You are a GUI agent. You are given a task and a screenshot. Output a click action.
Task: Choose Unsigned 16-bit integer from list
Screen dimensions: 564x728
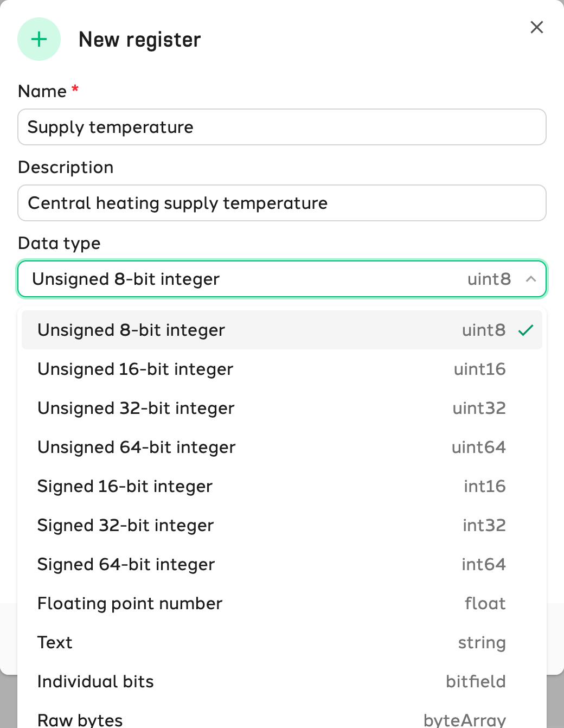(x=282, y=369)
